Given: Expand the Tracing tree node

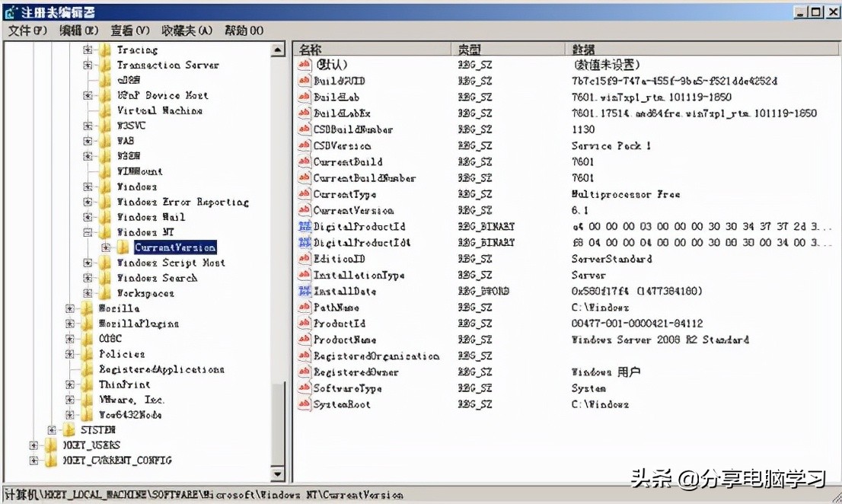Looking at the screenshot, I should point(88,50).
